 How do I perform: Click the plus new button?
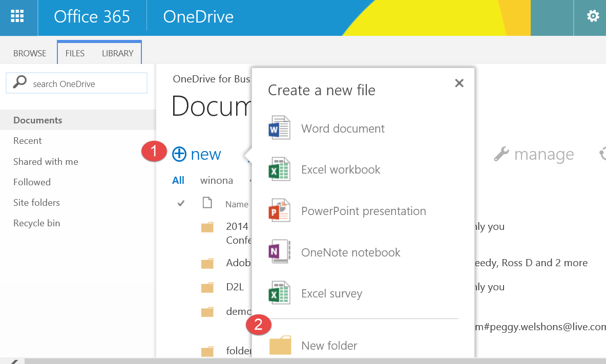[x=197, y=154]
